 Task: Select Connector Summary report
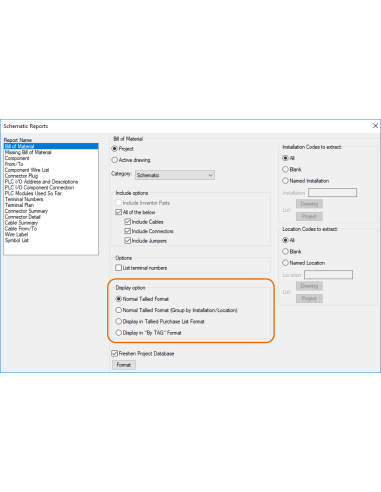(26, 211)
